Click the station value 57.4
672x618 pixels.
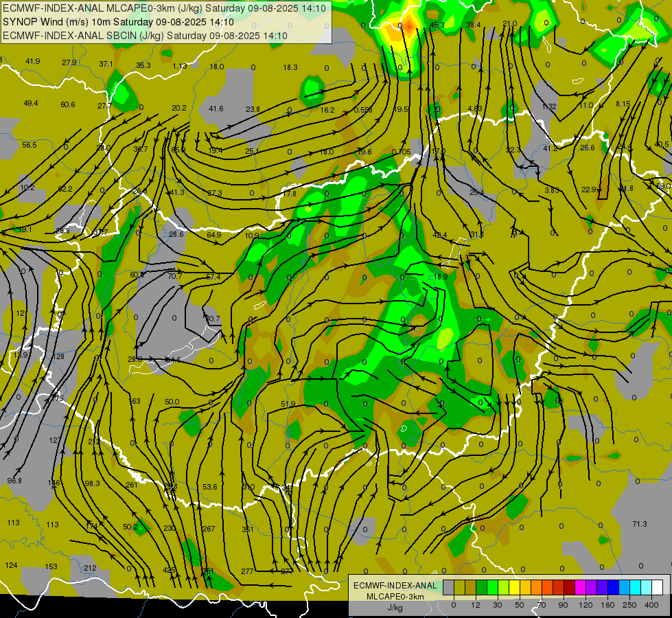click(x=213, y=277)
